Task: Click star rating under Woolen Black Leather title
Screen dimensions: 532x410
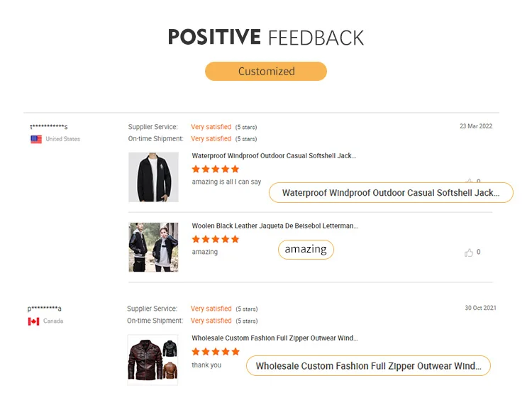Action: tap(216, 239)
